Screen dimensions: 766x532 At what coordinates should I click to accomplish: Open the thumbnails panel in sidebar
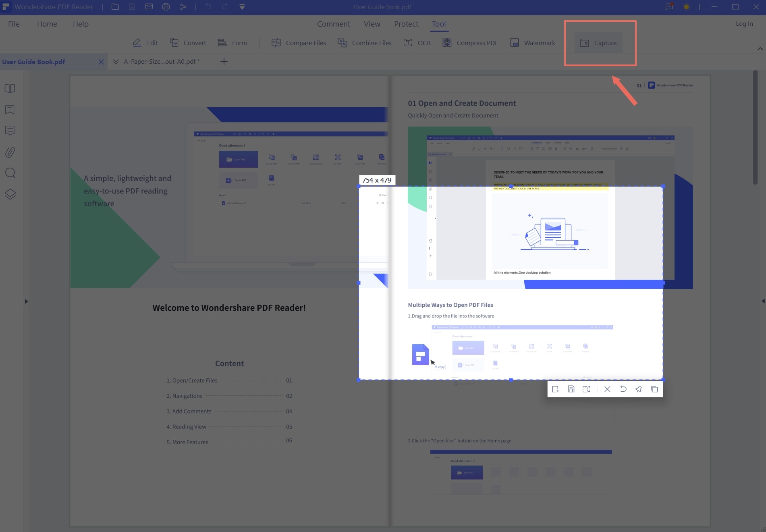click(x=10, y=89)
